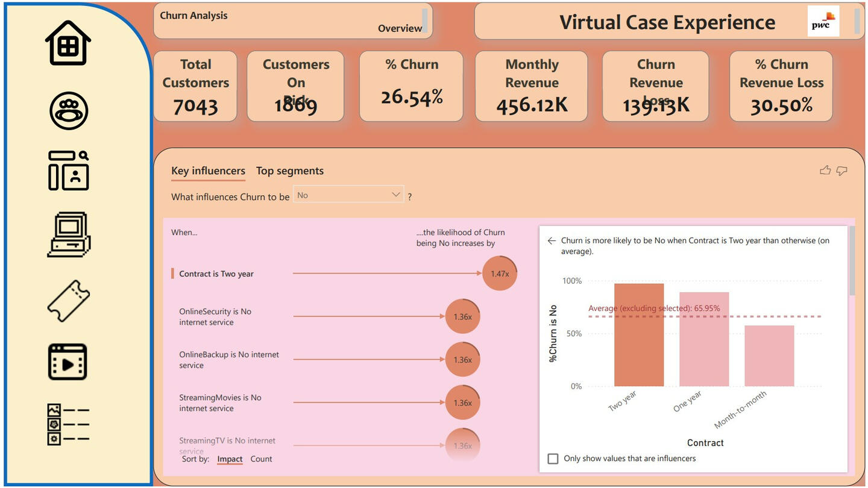
Task: Click the thumbs up feedback icon
Action: coord(825,170)
